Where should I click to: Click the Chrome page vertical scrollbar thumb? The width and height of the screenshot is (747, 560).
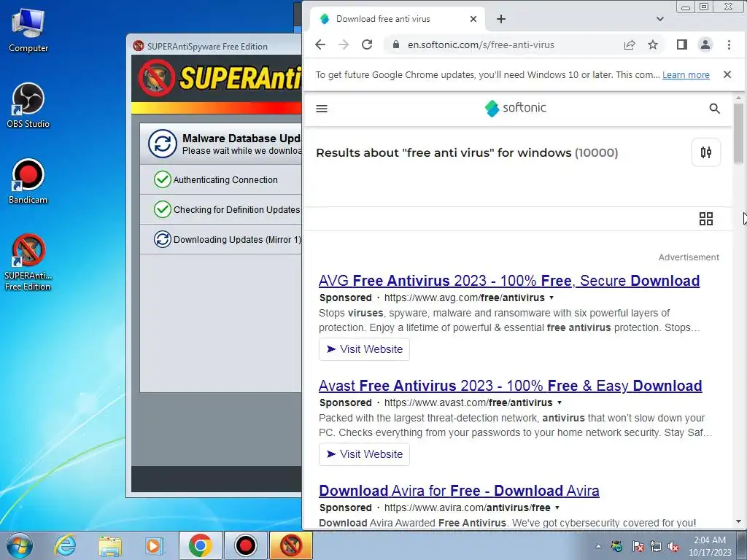(x=738, y=133)
